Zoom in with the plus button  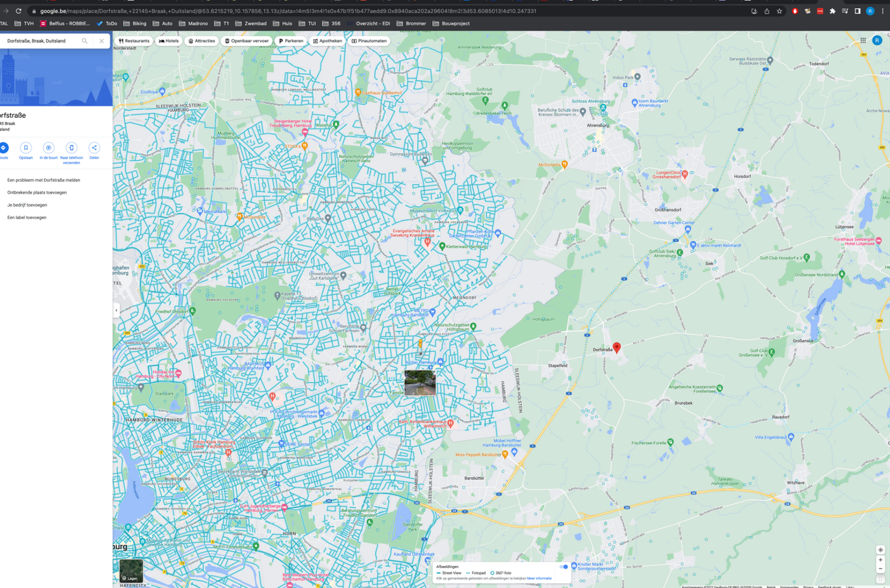point(880,560)
